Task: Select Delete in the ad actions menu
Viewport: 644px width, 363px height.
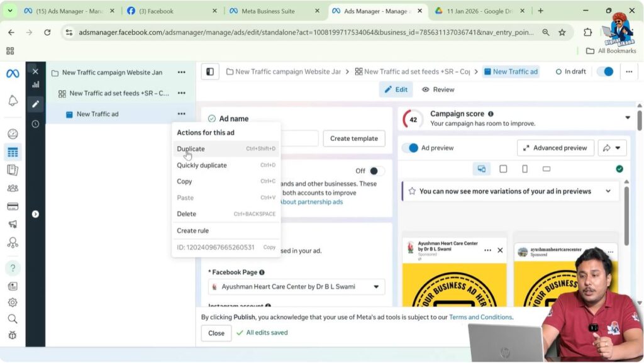Action: click(187, 214)
